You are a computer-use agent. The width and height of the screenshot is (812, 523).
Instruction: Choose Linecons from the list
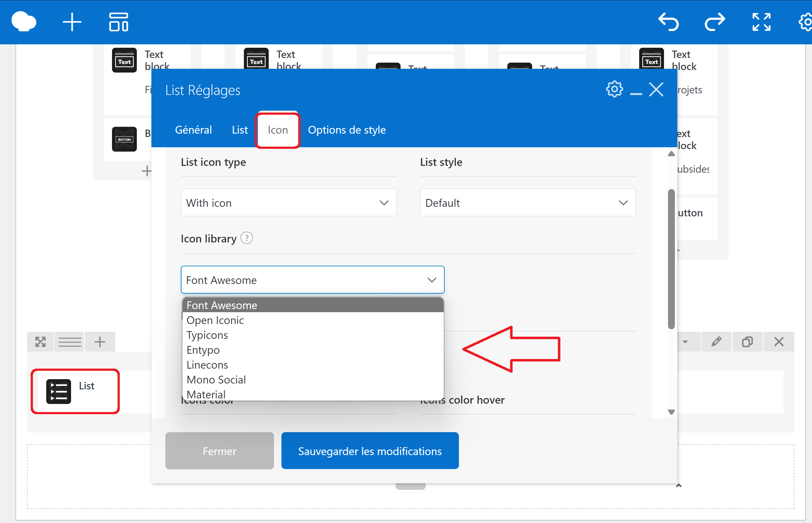coord(313,365)
